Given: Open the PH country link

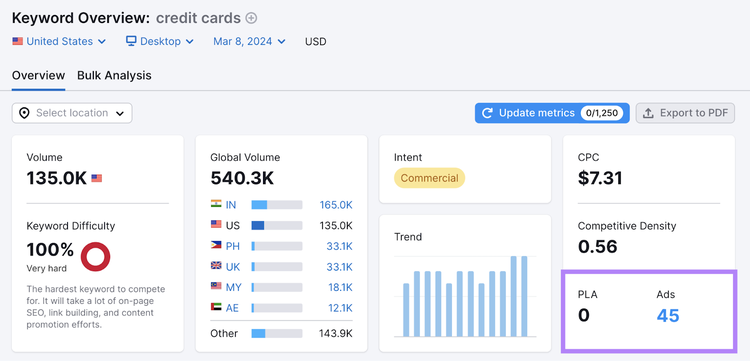Looking at the screenshot, I should pyautogui.click(x=232, y=246).
